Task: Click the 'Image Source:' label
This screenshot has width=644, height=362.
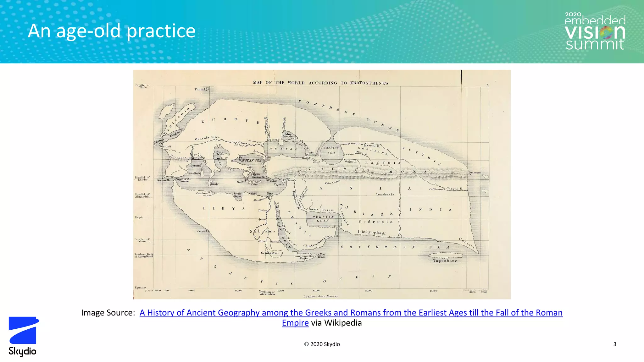Action: coord(108,313)
